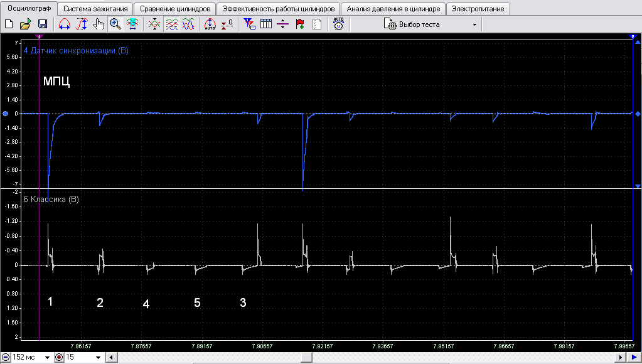This screenshot has height=364, width=642.
Task: Select the channel label 4 Датчик синхронизации (В)
Action: 76,51
